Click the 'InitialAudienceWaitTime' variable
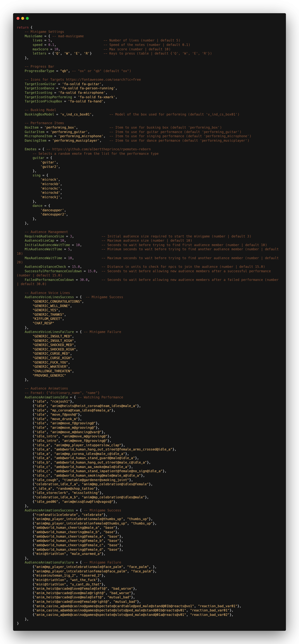The image size is (299, 644). [47, 245]
